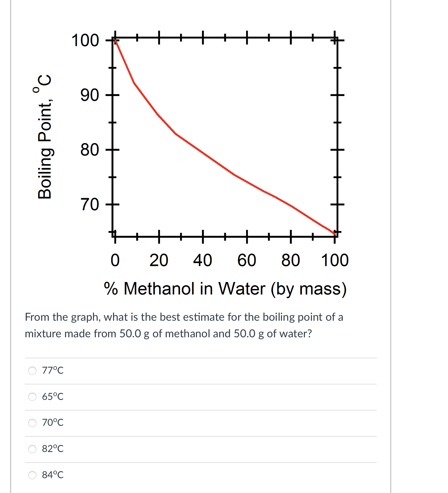Click the 40 label on the x-axis

tap(204, 260)
